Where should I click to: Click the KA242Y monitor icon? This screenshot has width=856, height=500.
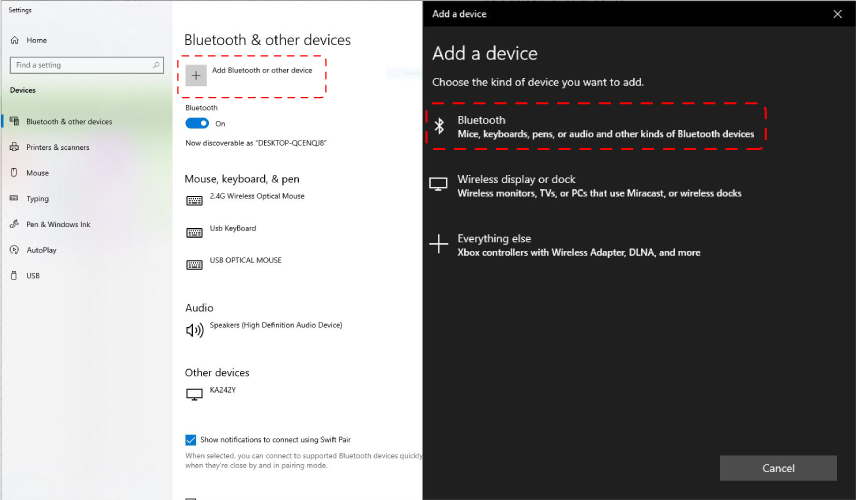pos(194,394)
